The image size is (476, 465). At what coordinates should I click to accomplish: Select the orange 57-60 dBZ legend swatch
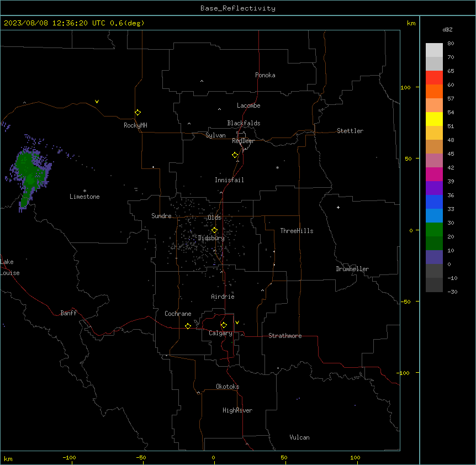[x=434, y=91]
